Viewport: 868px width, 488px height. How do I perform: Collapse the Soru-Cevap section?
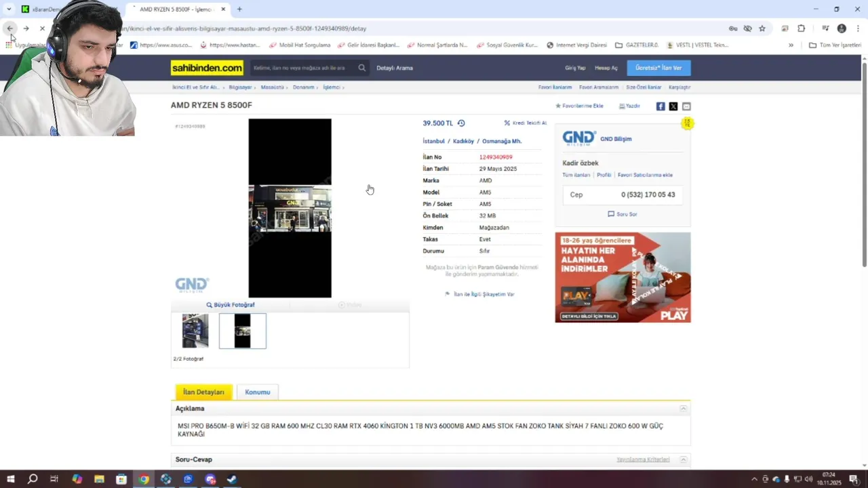click(683, 460)
